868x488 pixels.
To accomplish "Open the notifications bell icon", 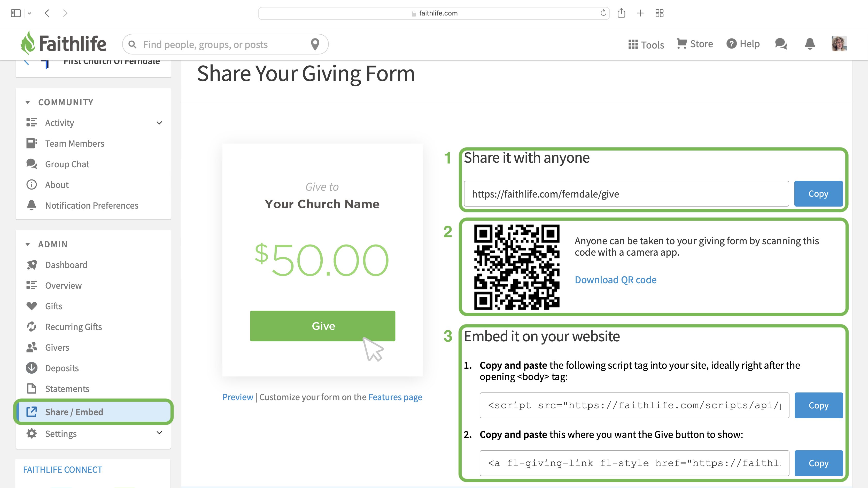I will point(810,44).
